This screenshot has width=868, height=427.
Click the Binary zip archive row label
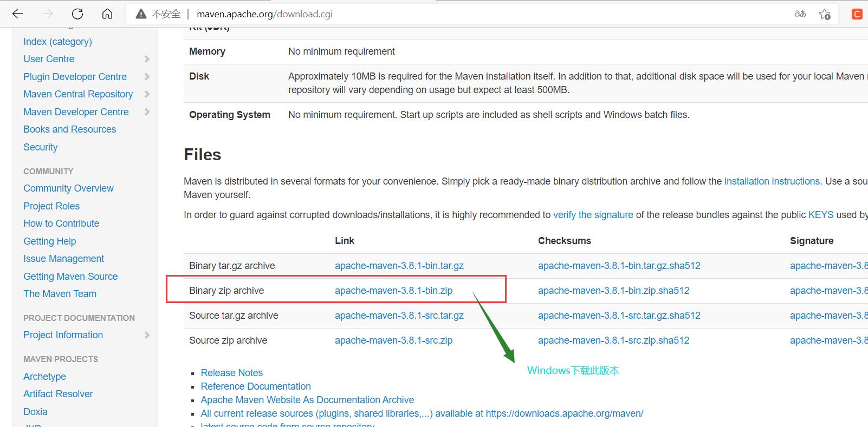(x=226, y=291)
